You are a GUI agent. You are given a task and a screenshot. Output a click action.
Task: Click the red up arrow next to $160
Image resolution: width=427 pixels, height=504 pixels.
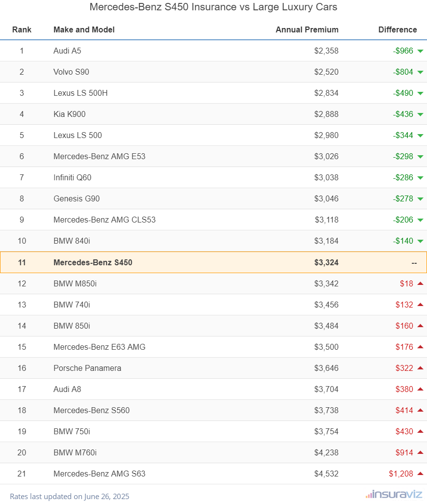tap(420, 326)
